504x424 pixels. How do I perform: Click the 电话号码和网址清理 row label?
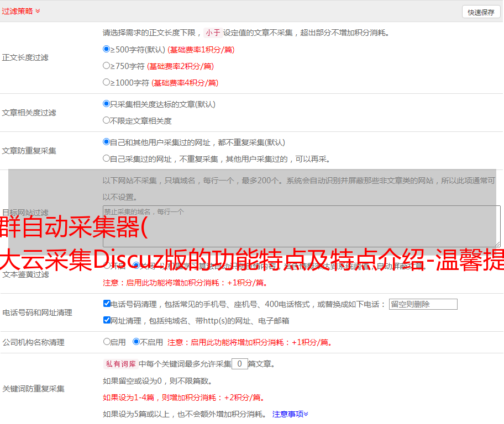[x=37, y=312]
